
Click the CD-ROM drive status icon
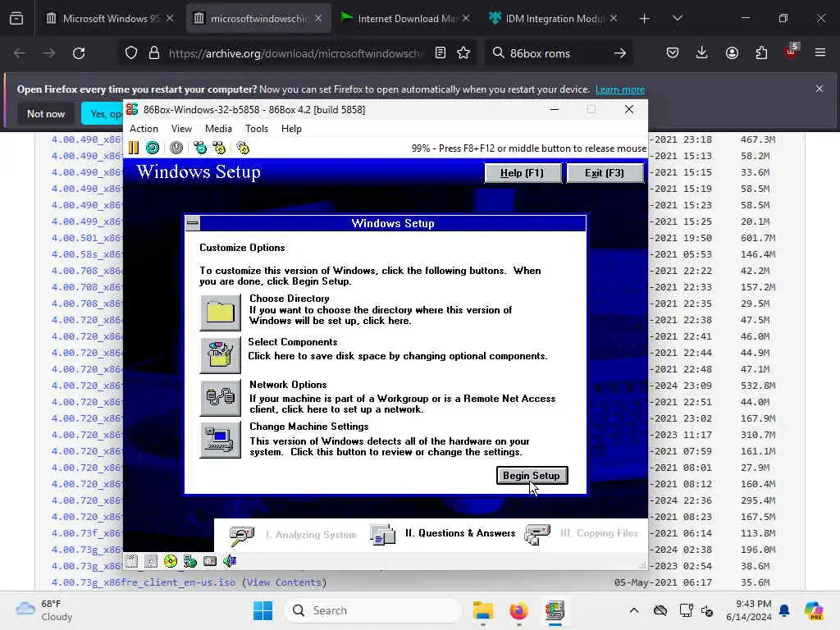[x=171, y=561]
